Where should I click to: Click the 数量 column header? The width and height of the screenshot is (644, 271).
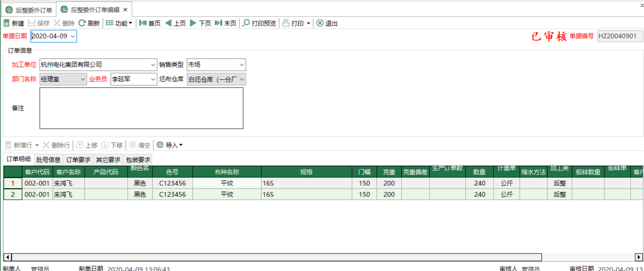479,172
